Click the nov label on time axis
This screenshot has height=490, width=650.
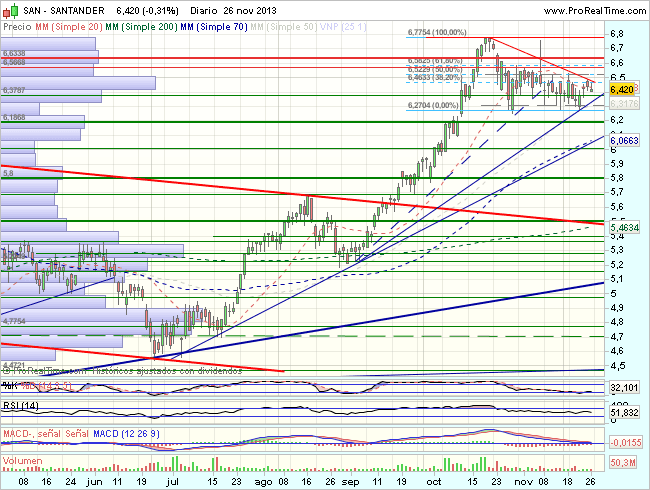[x=524, y=482]
